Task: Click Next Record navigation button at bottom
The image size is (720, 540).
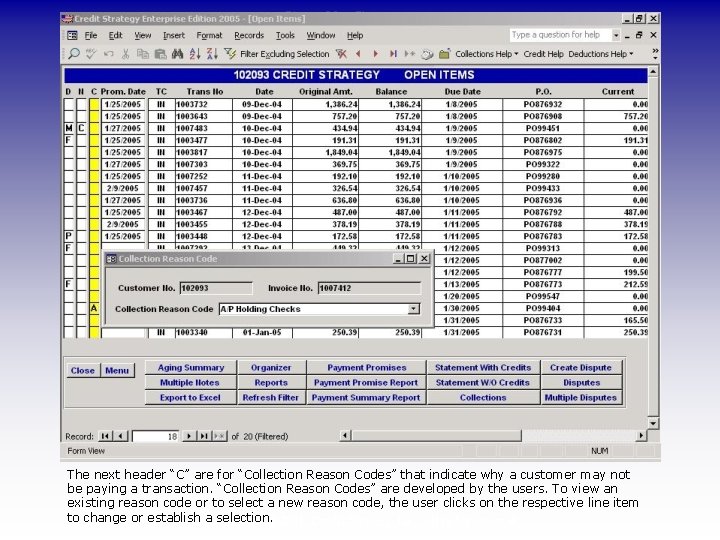Action: tap(189, 436)
